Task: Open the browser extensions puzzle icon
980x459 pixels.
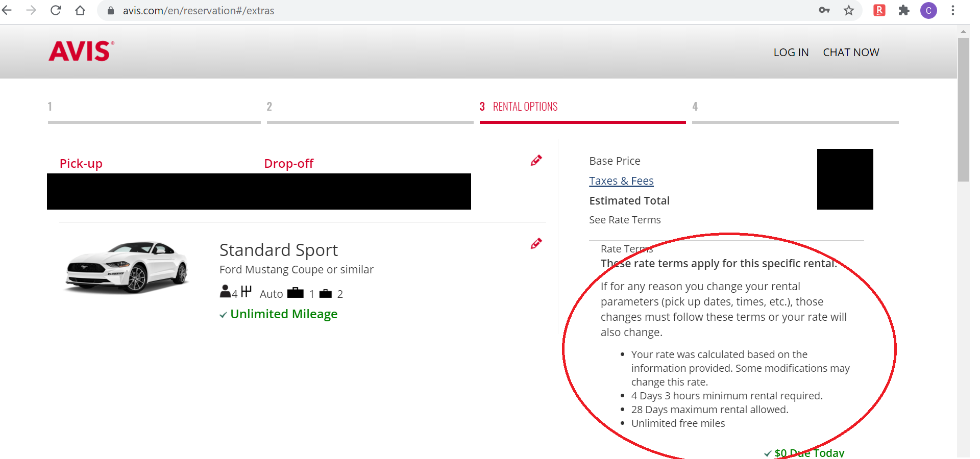Action: pos(904,10)
